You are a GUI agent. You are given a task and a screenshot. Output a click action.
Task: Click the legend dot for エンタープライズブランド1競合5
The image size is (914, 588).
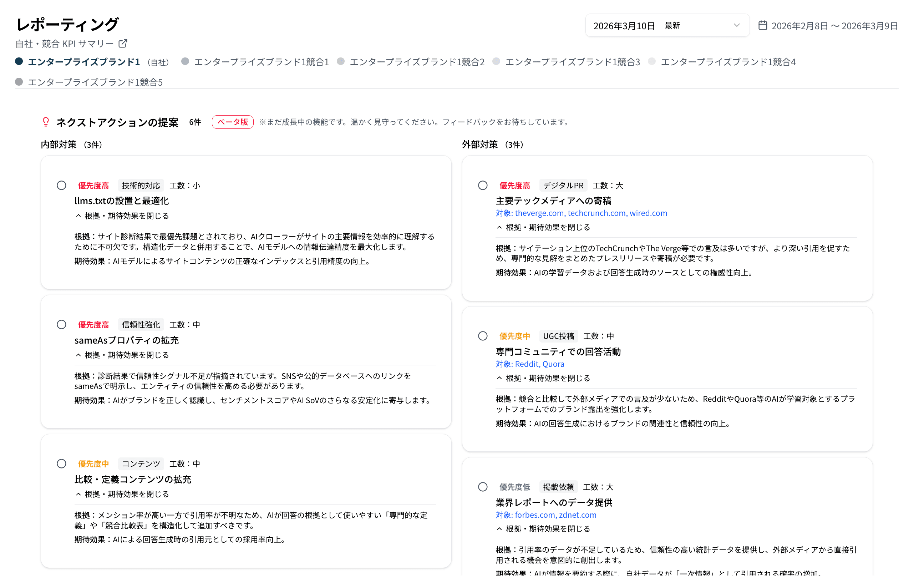(x=19, y=81)
